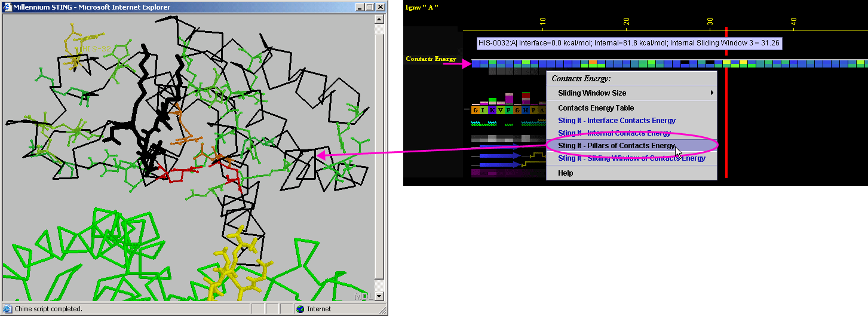Click the Chime script completed status text
Image resolution: width=868 pixels, height=322 pixels.
[x=48, y=309]
